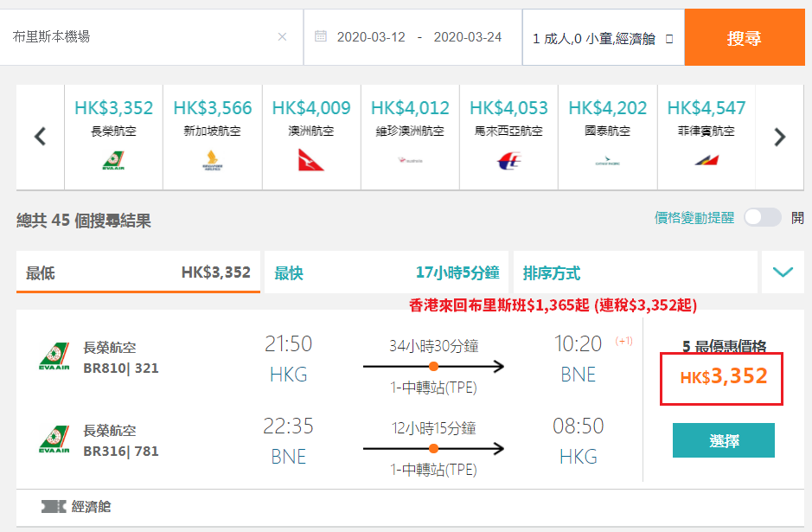Expand the 排序方式 sort dropdown
The height and width of the screenshot is (532, 812).
click(636, 272)
